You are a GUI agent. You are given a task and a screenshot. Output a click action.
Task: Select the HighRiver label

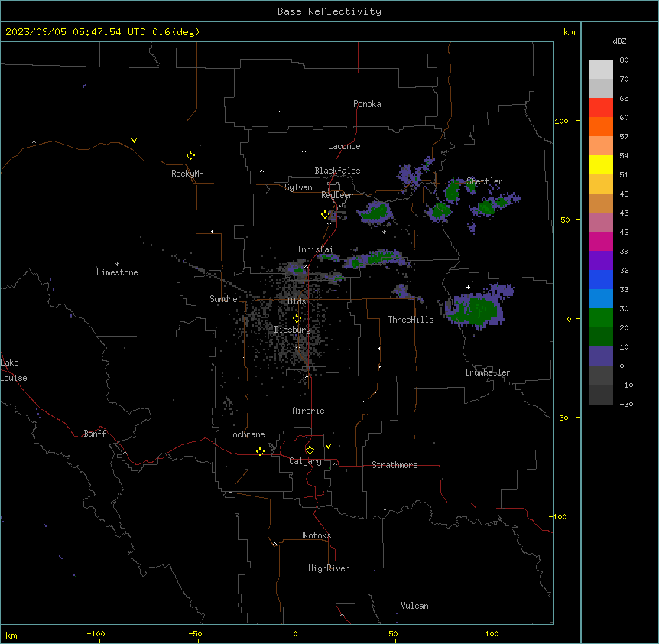tap(329, 568)
